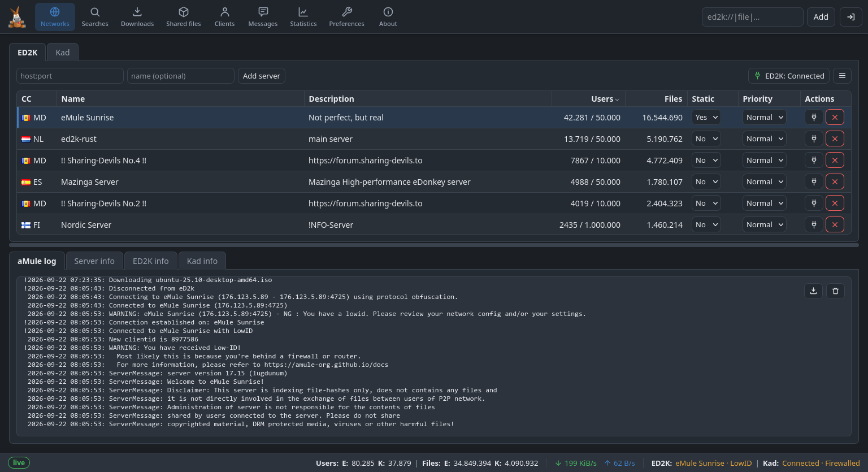Screen dimensions: 868x472
Task: Remove the eMule Sunrise server
Action: [835, 118]
